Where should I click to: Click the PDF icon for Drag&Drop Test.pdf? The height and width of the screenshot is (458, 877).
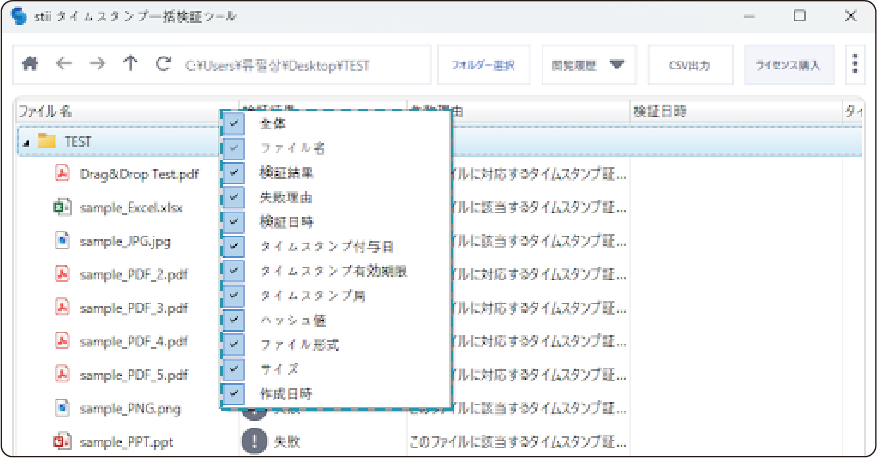coord(61,175)
